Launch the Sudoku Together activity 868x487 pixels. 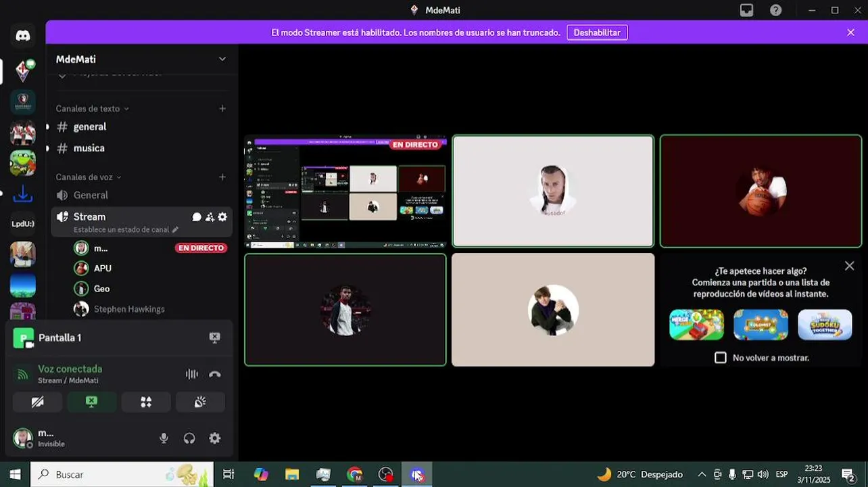825,325
